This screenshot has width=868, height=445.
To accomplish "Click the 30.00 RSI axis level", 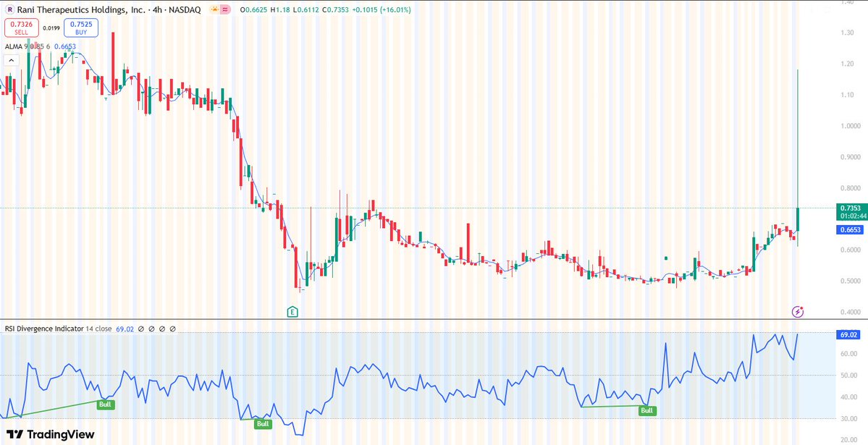I will [849, 419].
